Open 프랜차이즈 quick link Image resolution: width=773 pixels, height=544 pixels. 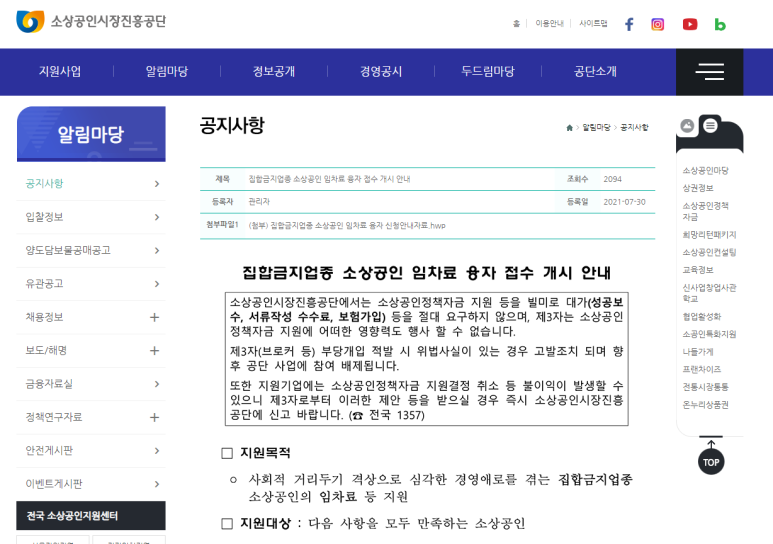tap(702, 369)
